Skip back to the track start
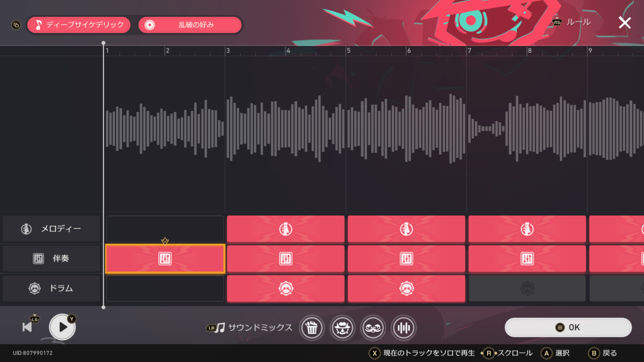The image size is (644, 362). click(27, 327)
